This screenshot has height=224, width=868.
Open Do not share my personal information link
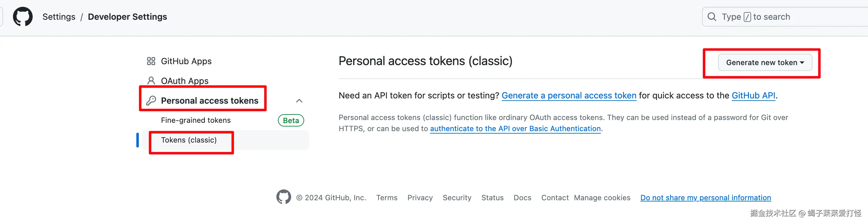(705, 198)
